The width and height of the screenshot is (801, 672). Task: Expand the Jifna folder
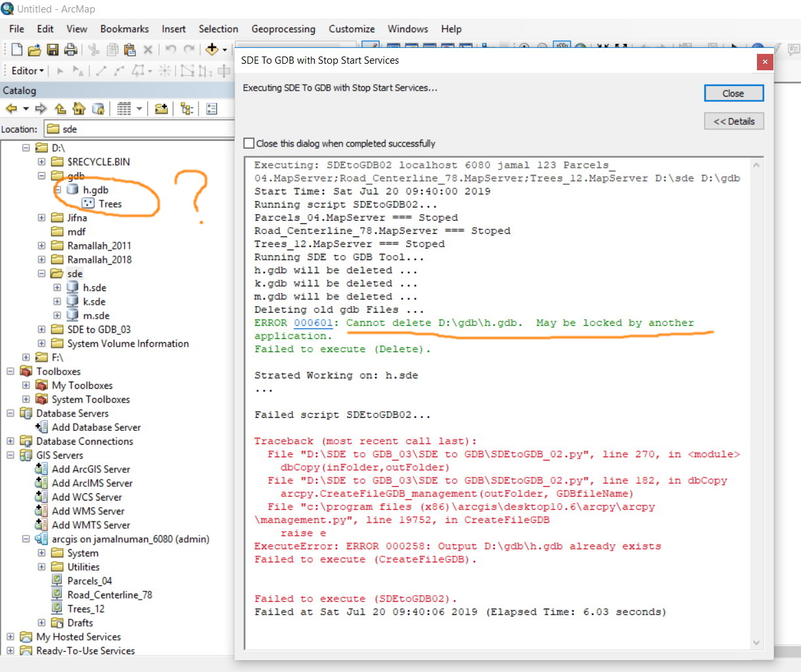tap(41, 217)
